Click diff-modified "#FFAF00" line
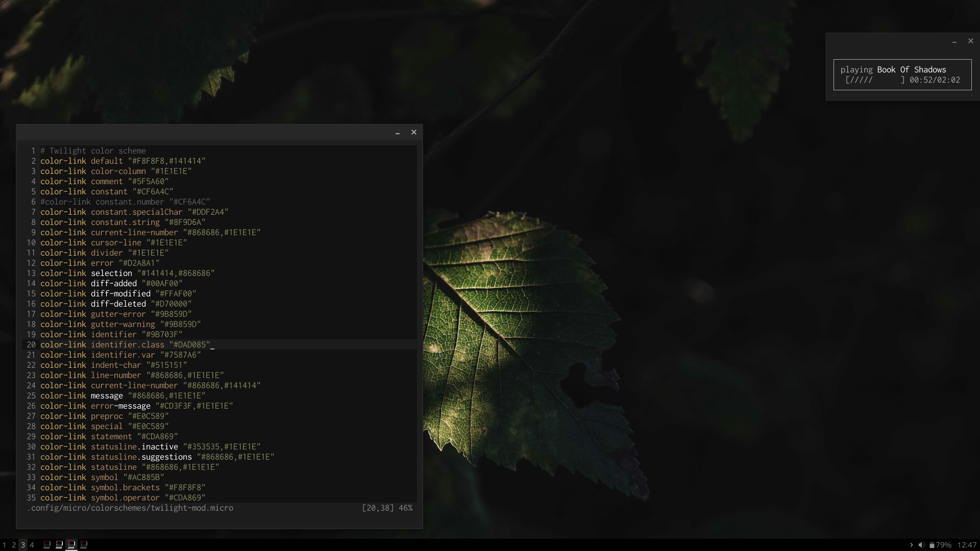Screen dimensions: 980x551 pyautogui.click(x=118, y=294)
